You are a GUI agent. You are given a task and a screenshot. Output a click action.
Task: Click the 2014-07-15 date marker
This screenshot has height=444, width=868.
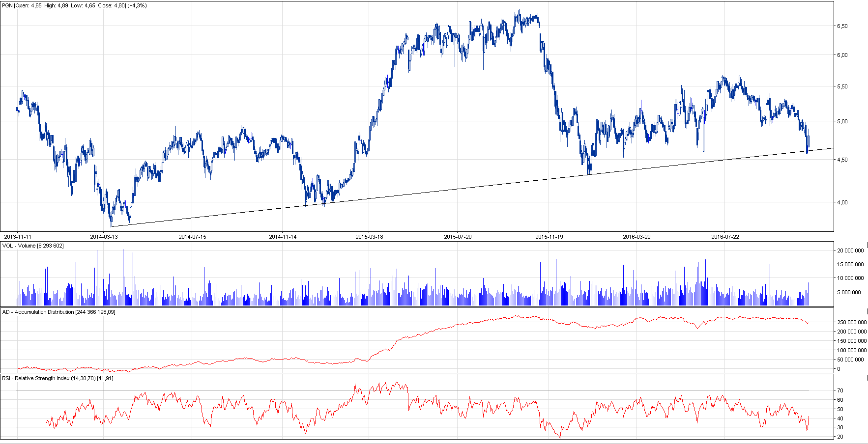(192, 237)
